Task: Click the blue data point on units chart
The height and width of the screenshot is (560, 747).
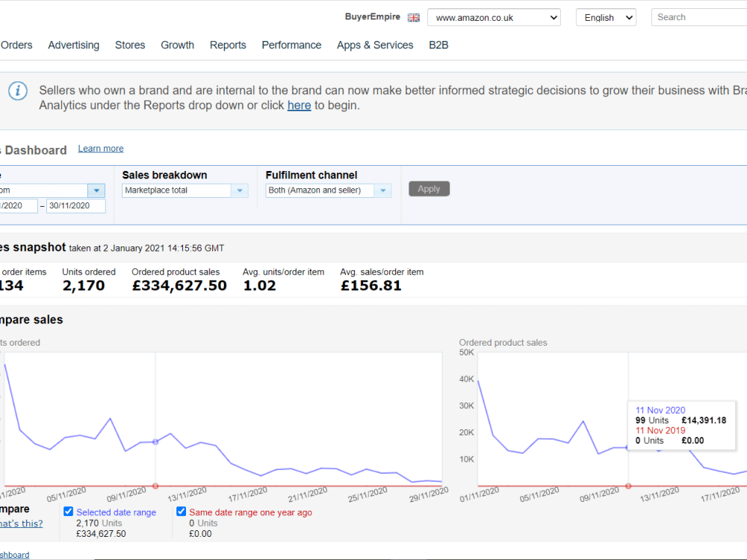Action: [x=155, y=442]
